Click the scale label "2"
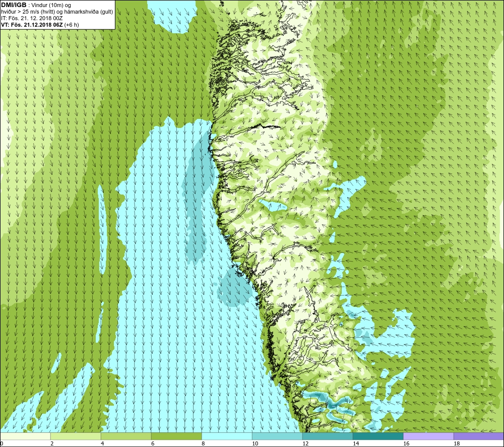 (x=52, y=444)
